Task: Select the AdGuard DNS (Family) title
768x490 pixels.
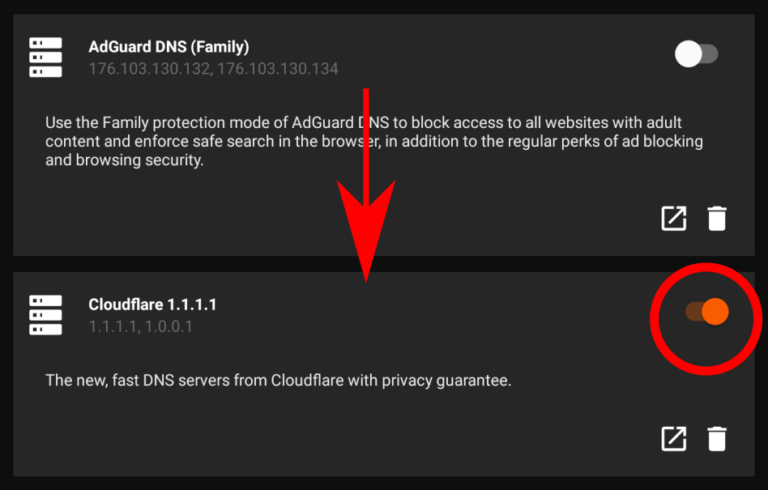Action: (168, 47)
